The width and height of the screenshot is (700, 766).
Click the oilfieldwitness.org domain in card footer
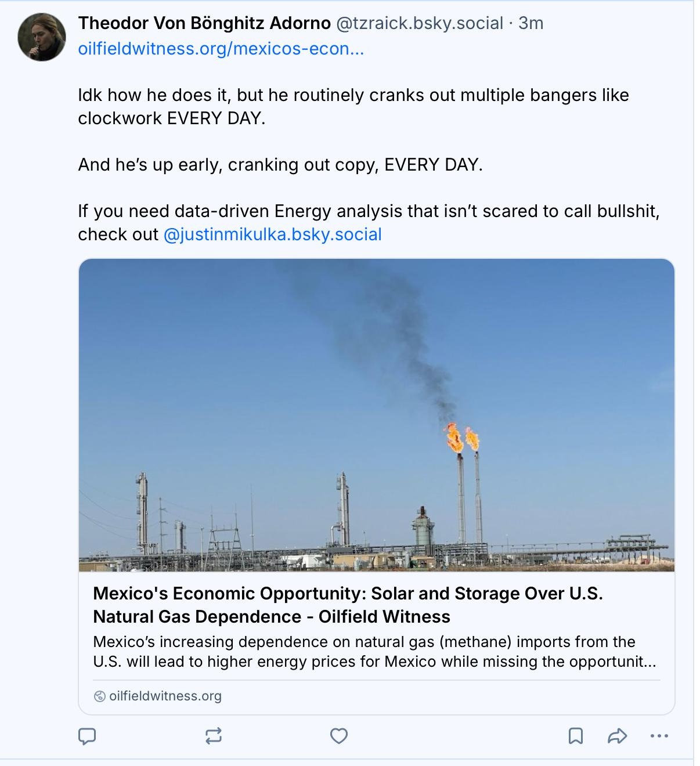point(165,696)
